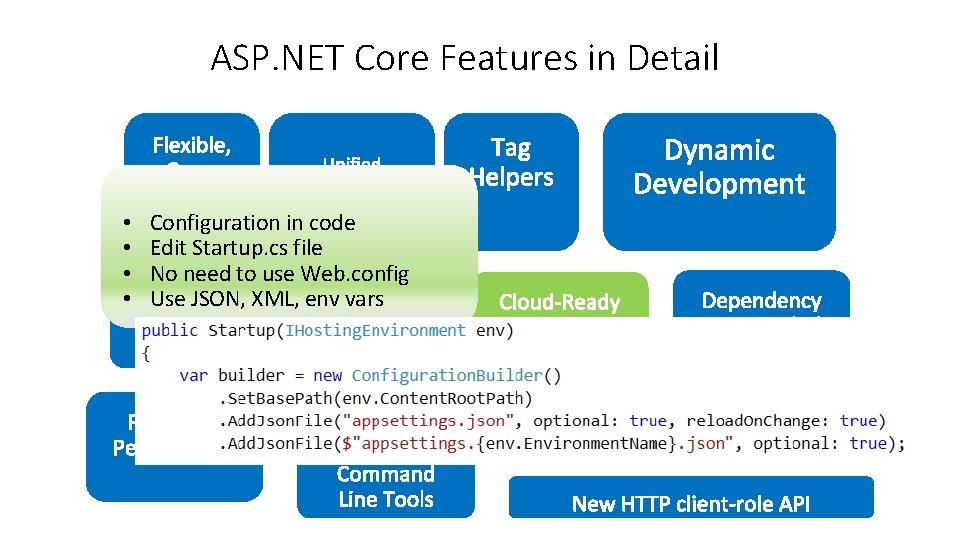The height and width of the screenshot is (540, 960).
Task: Select the AddJsonFile line with env.EnvironmentName
Action: [x=561, y=443]
